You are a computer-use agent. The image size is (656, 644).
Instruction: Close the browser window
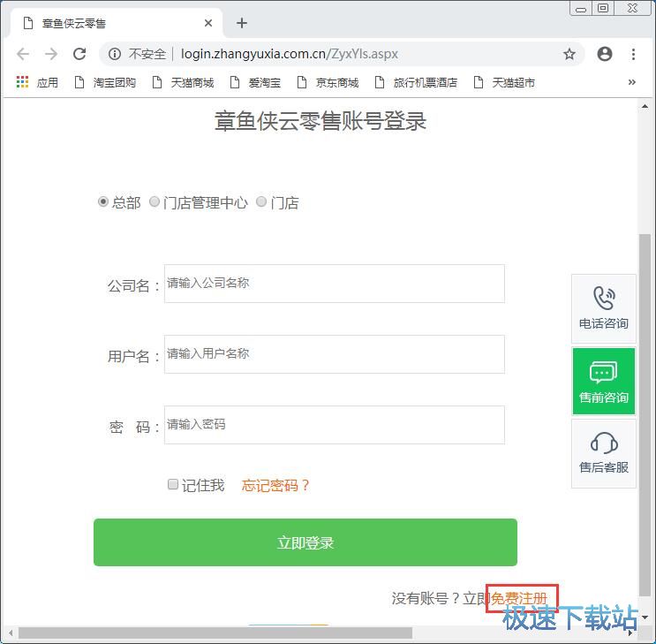632,8
